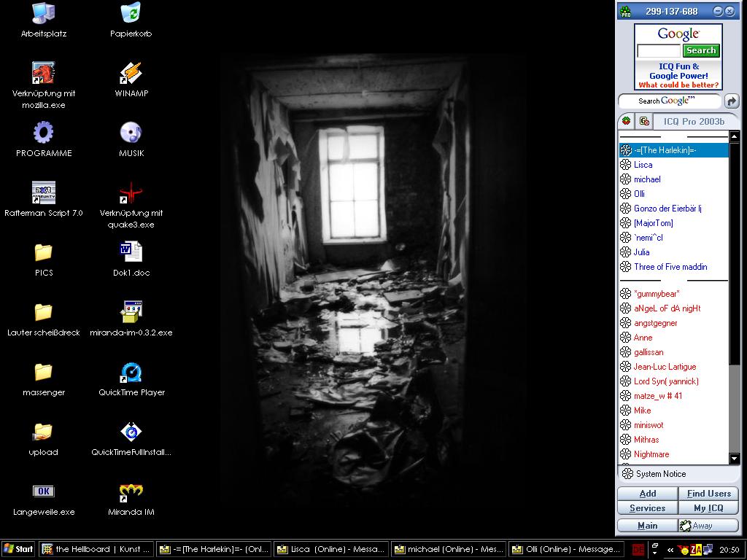
Task: Click the QuickTime Player desktop icon
Action: click(131, 373)
